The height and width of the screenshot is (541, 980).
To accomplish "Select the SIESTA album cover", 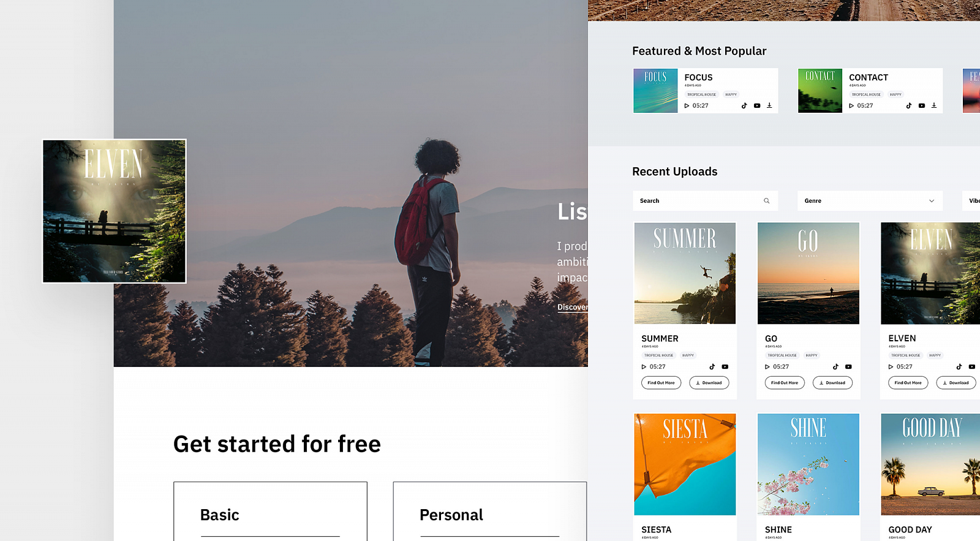I will coord(685,464).
